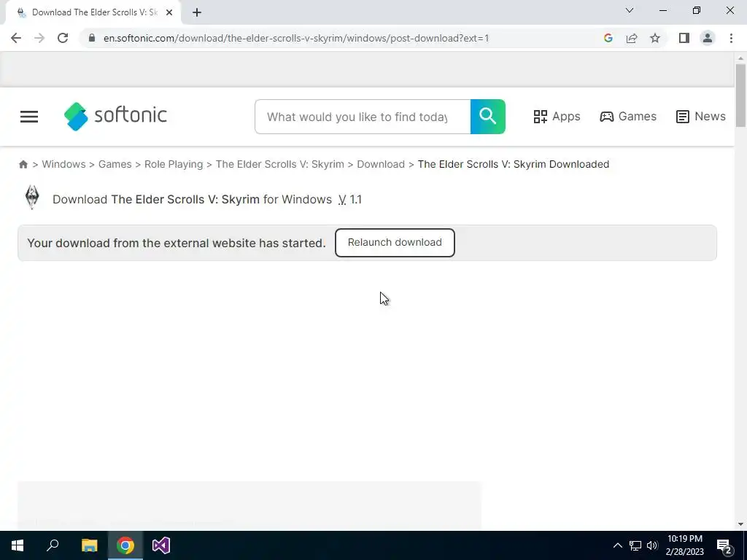This screenshot has width=747, height=560.
Task: Click the Chrome taskbar icon
Action: pos(125,545)
